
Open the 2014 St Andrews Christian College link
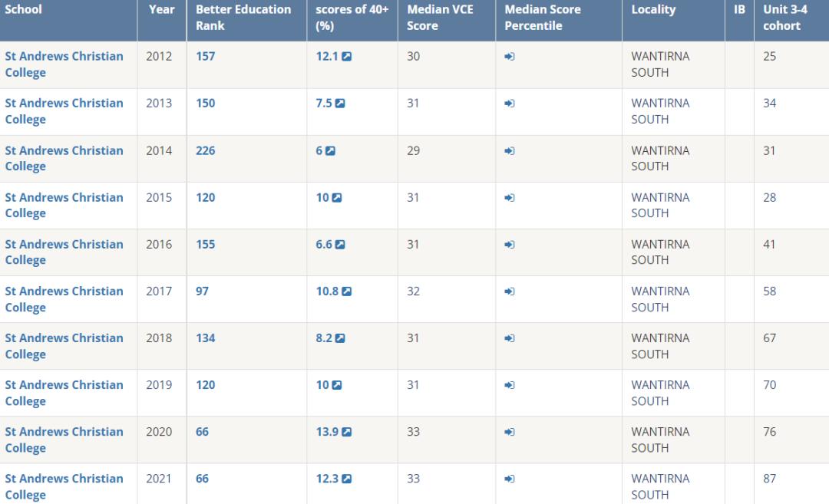click(64, 159)
